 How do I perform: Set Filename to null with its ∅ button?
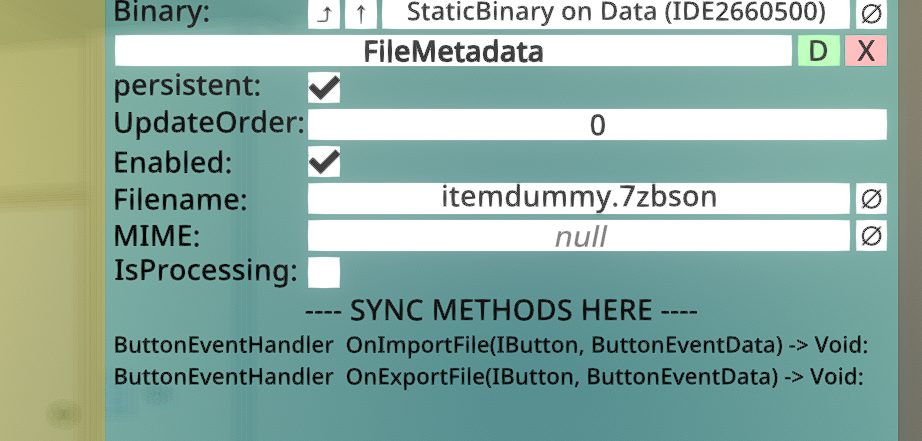871,199
